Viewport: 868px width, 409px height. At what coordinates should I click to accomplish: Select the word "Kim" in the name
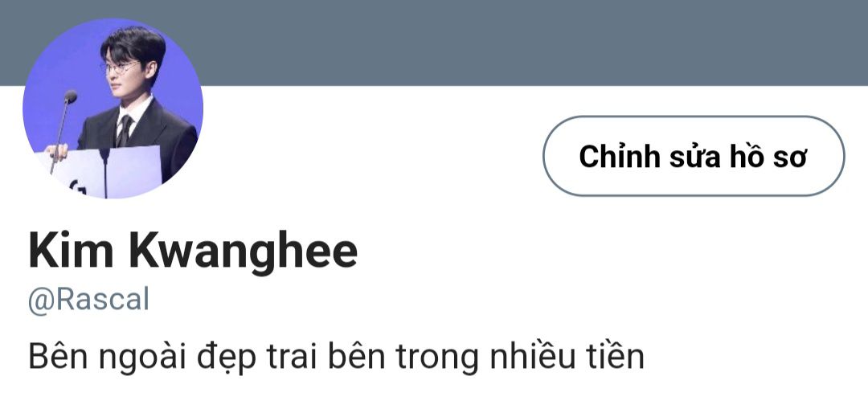(x=71, y=251)
